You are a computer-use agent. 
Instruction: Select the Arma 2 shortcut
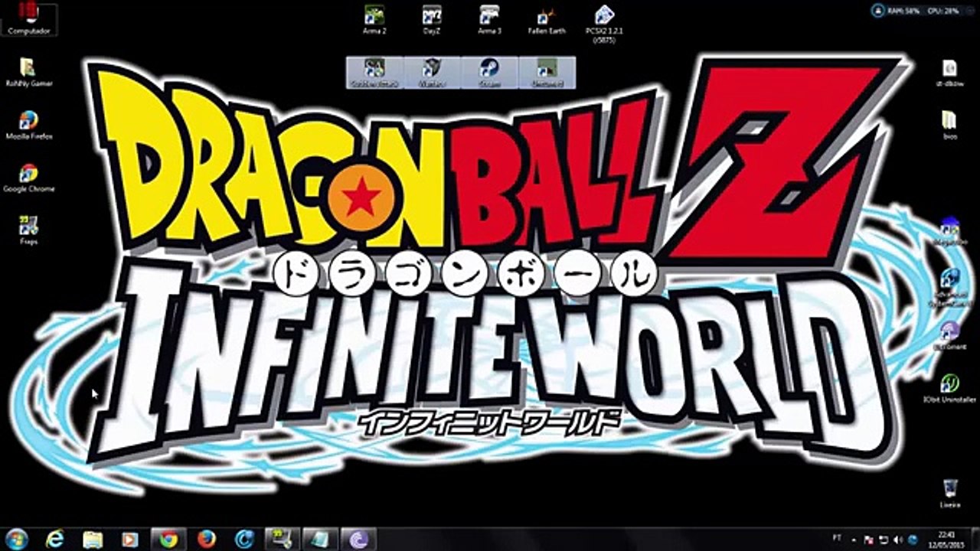(x=374, y=20)
